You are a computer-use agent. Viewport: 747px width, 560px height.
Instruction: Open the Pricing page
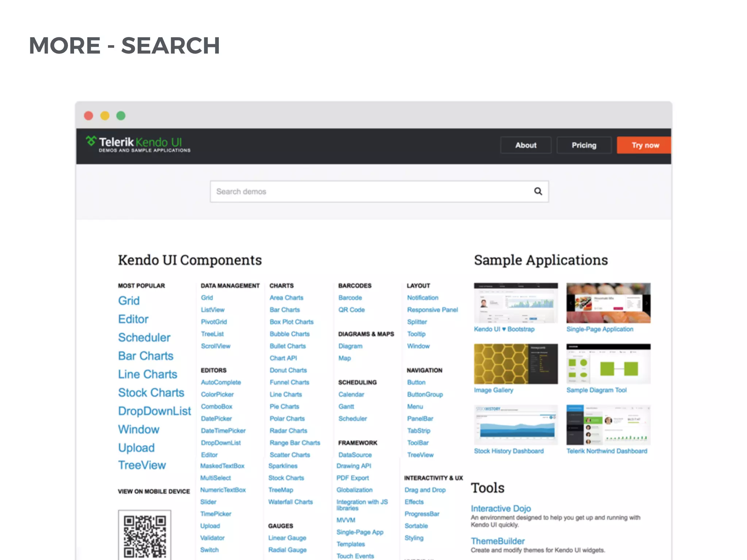[x=584, y=145]
